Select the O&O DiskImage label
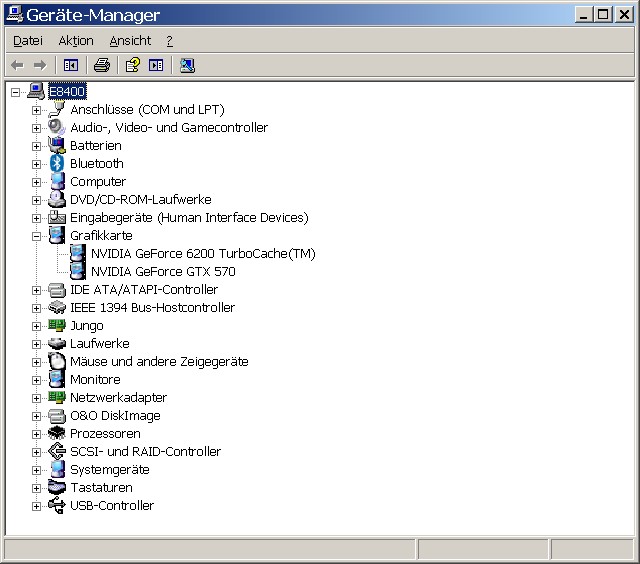This screenshot has height=564, width=640. (115, 416)
